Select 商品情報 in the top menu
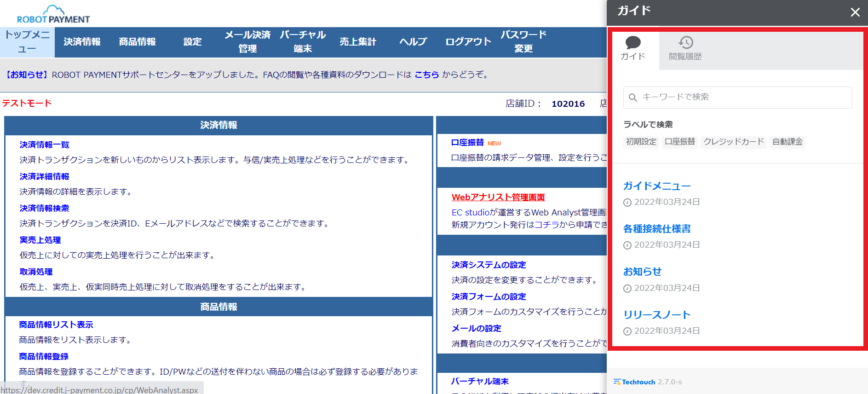The width and height of the screenshot is (868, 394). [x=137, y=42]
